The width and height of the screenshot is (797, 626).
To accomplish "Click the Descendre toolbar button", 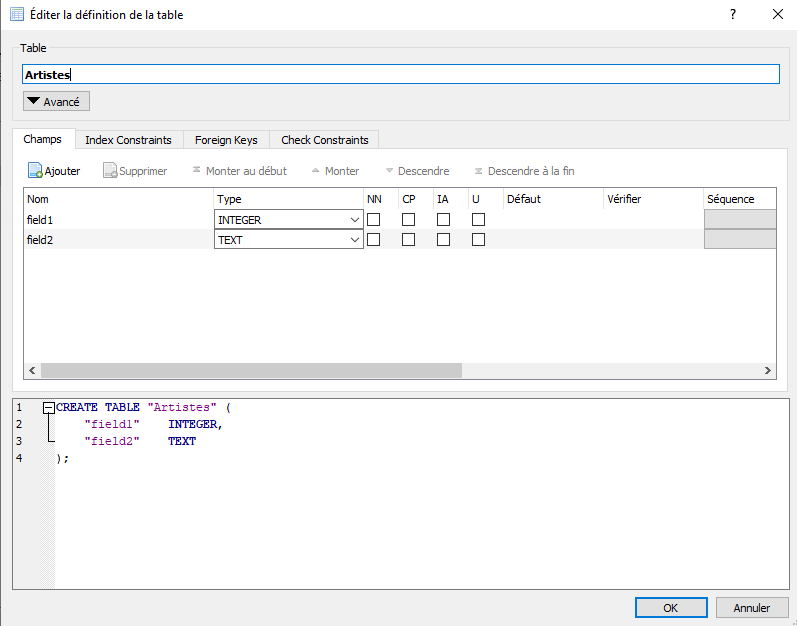I will point(417,171).
